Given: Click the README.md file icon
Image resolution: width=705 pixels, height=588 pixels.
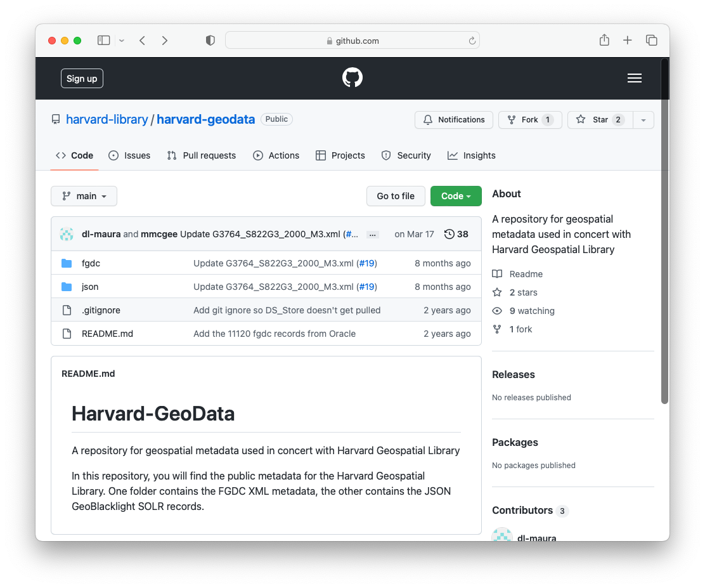Looking at the screenshot, I should click(x=67, y=334).
